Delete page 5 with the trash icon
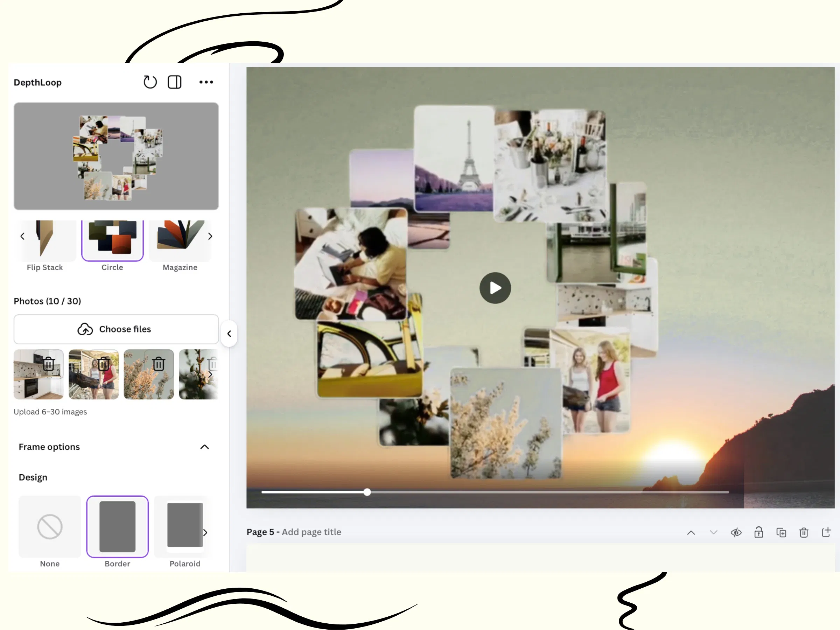This screenshot has height=630, width=840. tap(804, 533)
